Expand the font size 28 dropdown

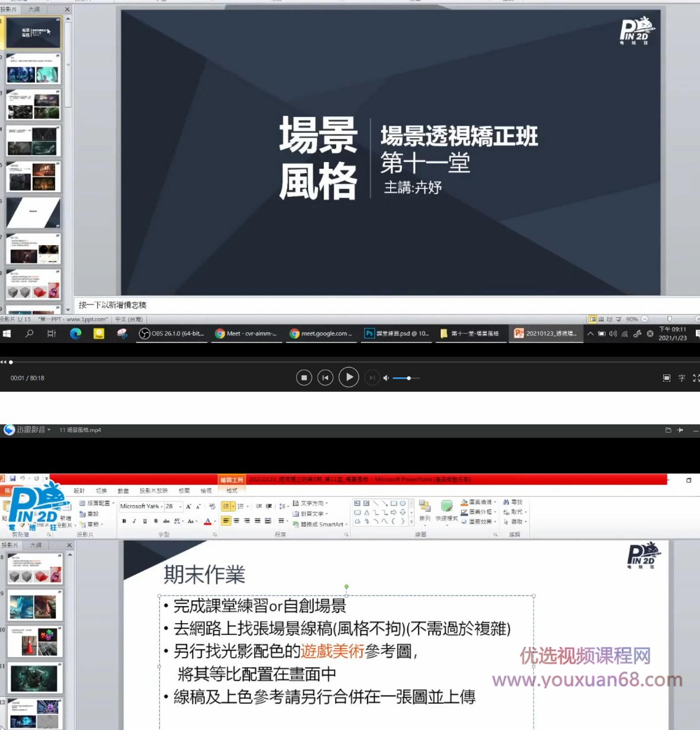coord(180,506)
